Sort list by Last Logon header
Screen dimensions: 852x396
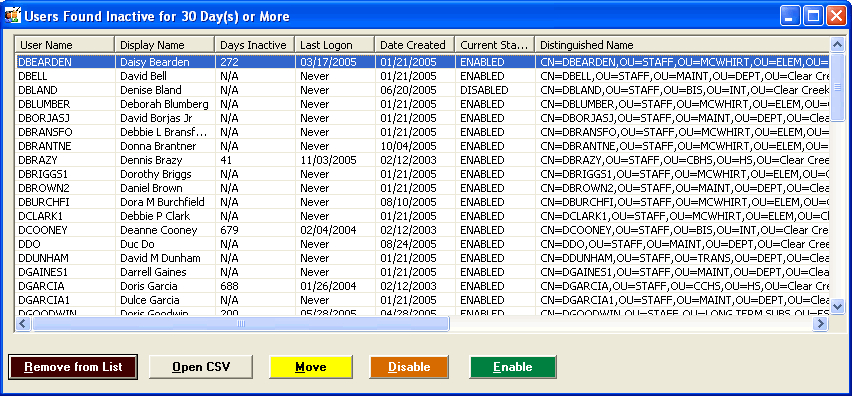coord(335,45)
